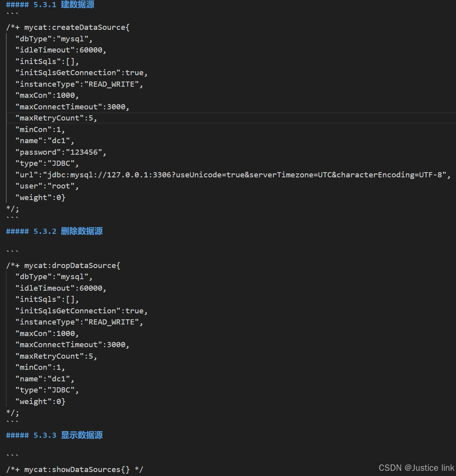Click "type":"JDBC" in the dropDataSource block
This screenshot has height=476, width=456.
[47, 390]
